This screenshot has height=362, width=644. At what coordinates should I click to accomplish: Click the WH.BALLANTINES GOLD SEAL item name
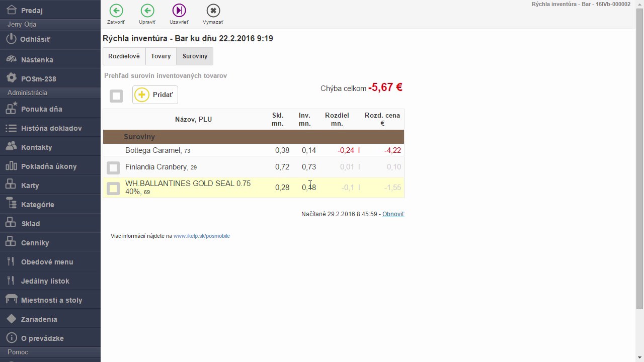[x=188, y=188]
